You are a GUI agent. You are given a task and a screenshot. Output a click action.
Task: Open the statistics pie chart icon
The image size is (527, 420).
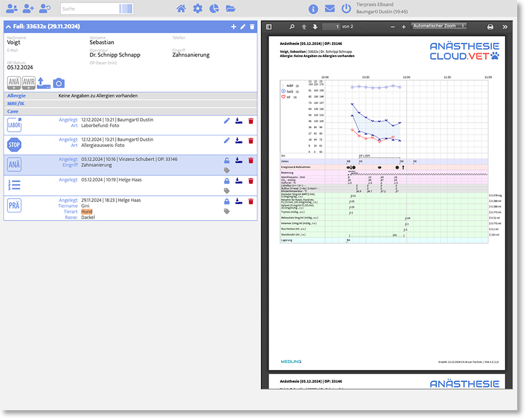click(214, 8)
